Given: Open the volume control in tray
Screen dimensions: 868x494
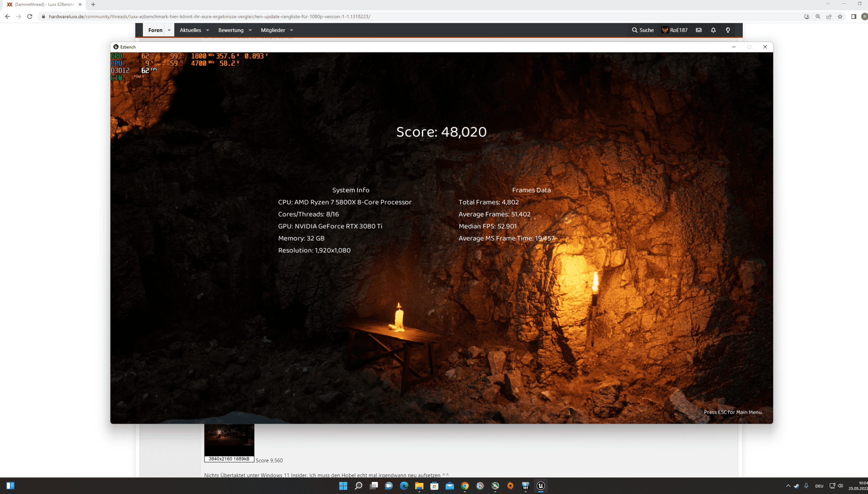Looking at the screenshot, I should pos(840,486).
